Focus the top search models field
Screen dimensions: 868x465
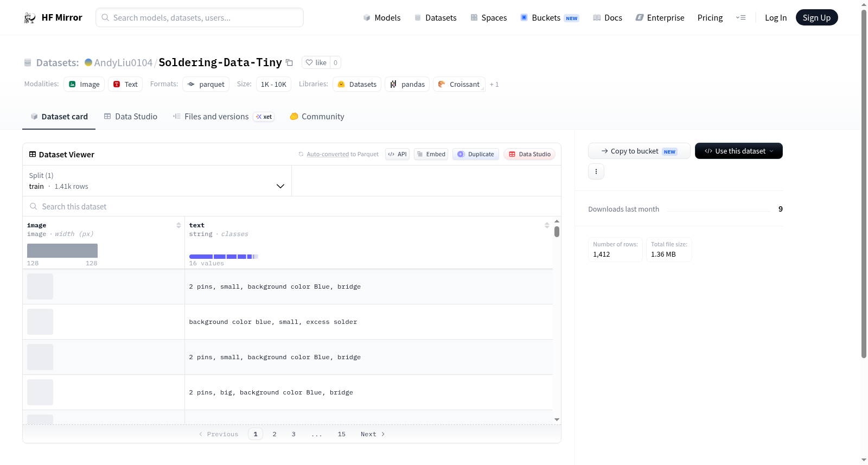[200, 17]
